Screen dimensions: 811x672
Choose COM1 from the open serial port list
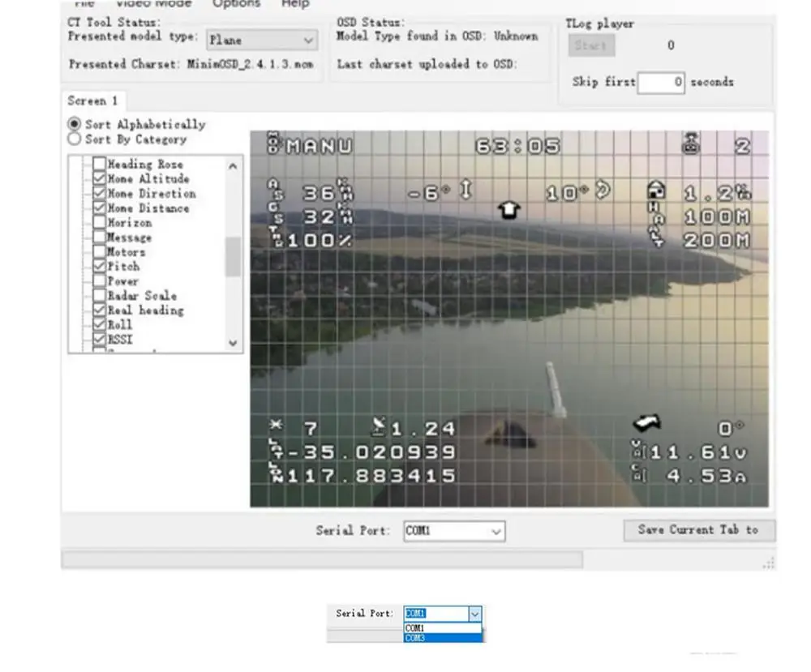coord(443,628)
